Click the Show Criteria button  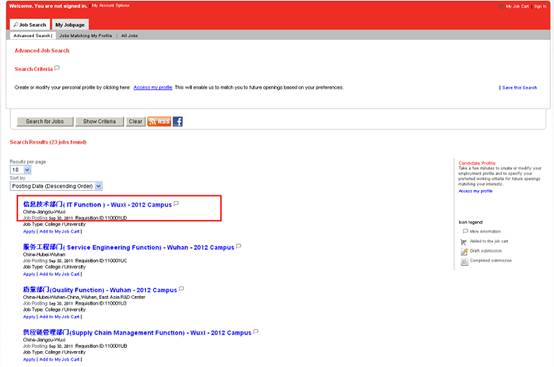[x=100, y=122]
